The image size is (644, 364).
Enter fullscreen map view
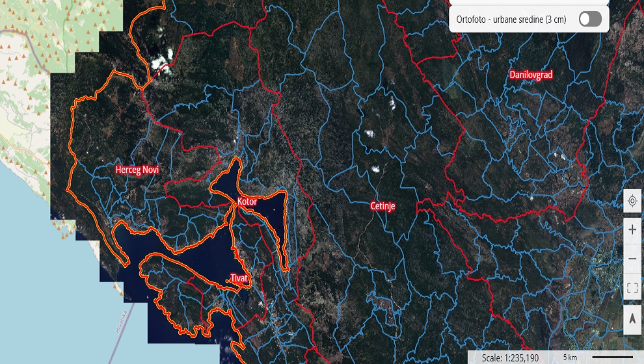(632, 288)
